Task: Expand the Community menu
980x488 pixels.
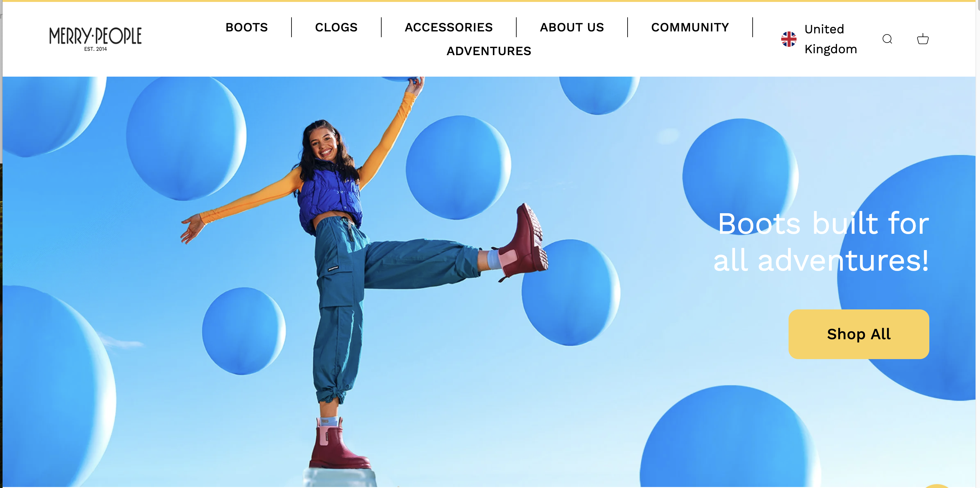Action: click(690, 27)
